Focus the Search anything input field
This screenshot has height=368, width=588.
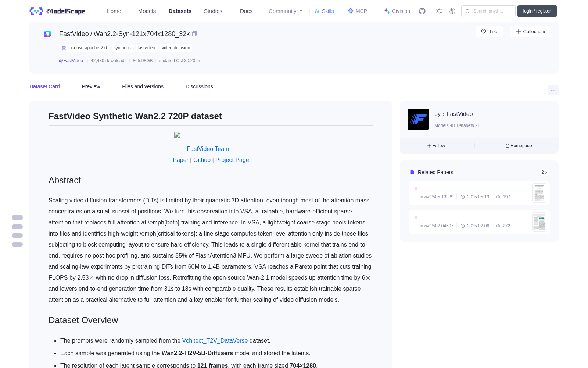(488, 11)
